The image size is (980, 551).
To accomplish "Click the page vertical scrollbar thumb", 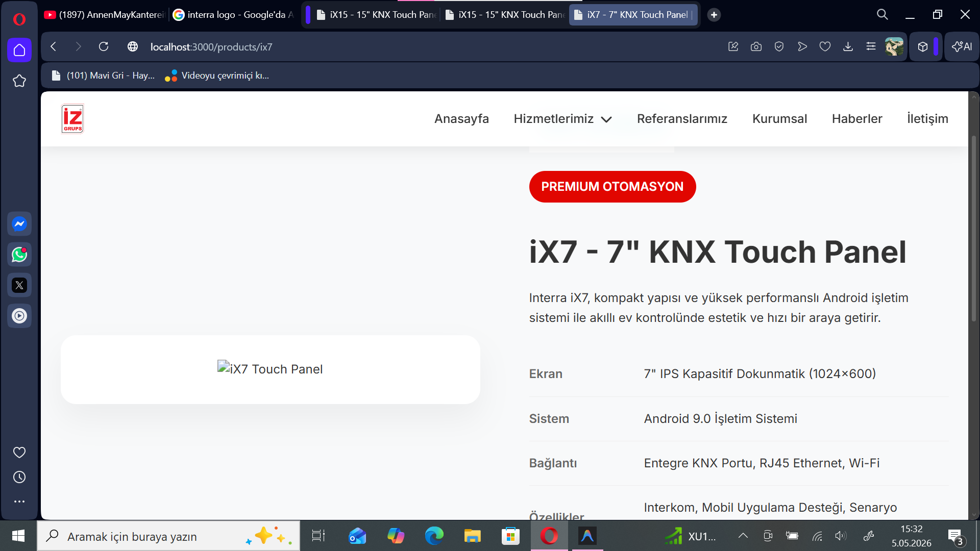I will 974,228.
